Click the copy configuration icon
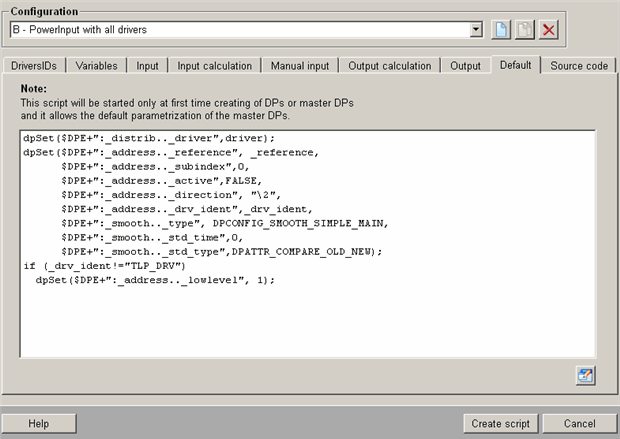 [x=525, y=30]
